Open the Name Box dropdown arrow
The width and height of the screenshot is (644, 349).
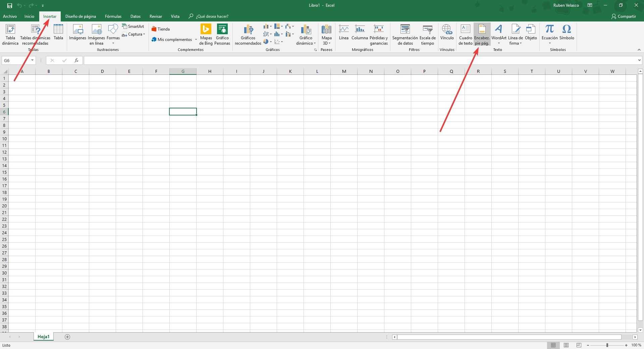coord(33,60)
